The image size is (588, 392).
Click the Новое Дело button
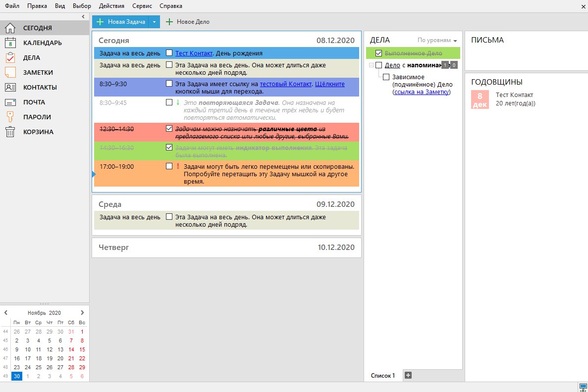click(x=188, y=22)
